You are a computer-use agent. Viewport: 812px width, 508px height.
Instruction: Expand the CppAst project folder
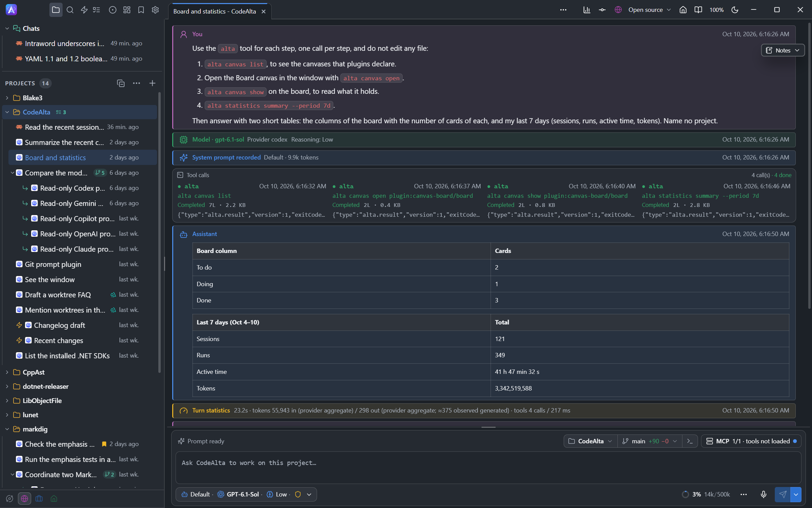tap(7, 372)
